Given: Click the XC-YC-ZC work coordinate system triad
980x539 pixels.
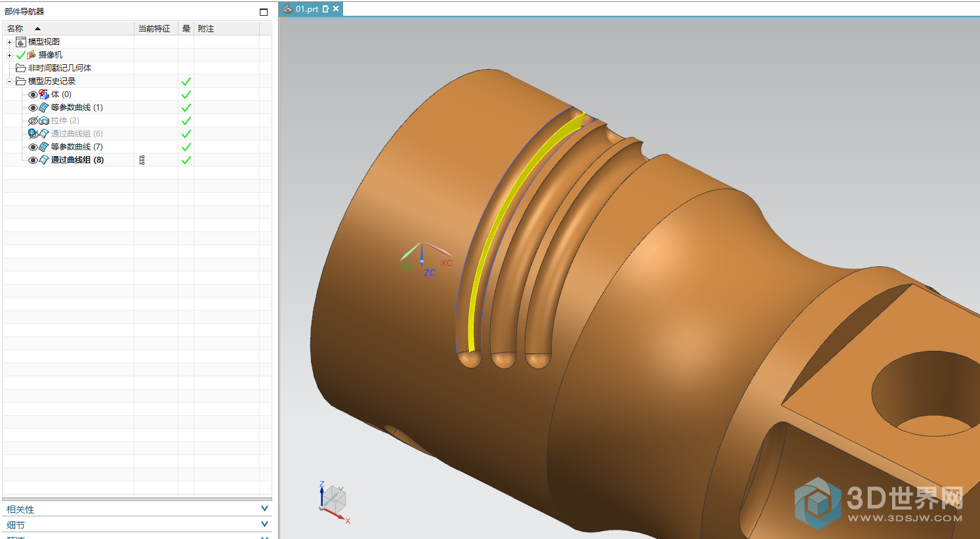Looking at the screenshot, I should (426, 258).
